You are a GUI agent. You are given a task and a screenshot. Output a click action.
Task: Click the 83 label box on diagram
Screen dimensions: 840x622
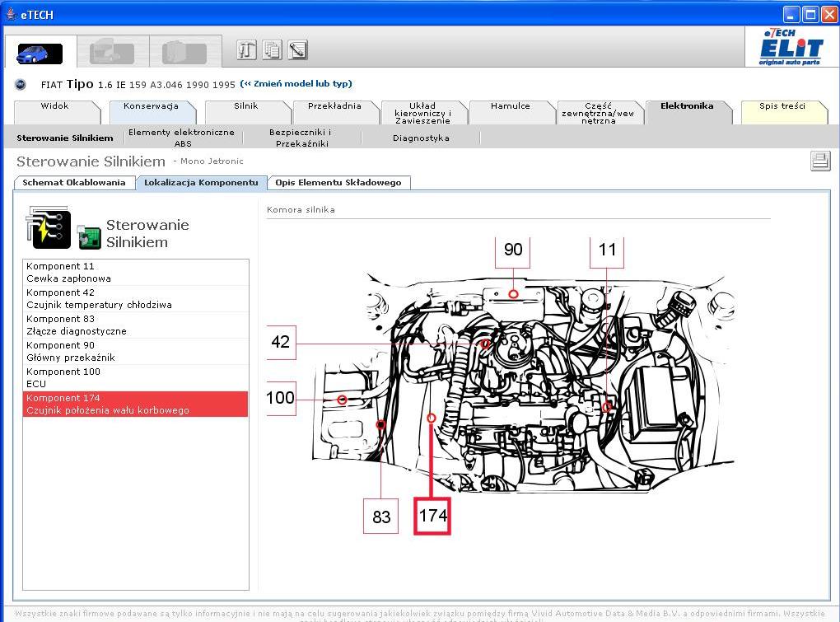[381, 517]
